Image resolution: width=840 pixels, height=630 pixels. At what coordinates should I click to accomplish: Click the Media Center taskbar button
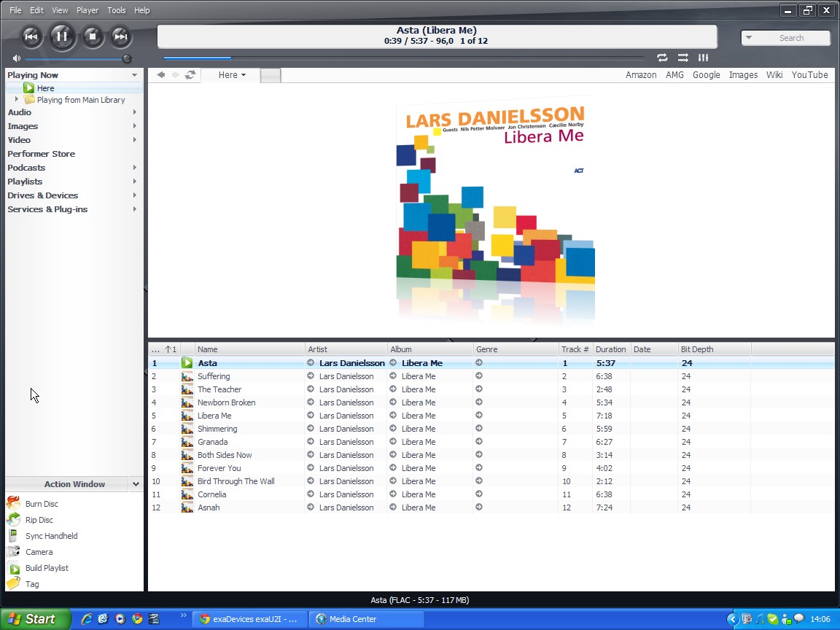(367, 619)
